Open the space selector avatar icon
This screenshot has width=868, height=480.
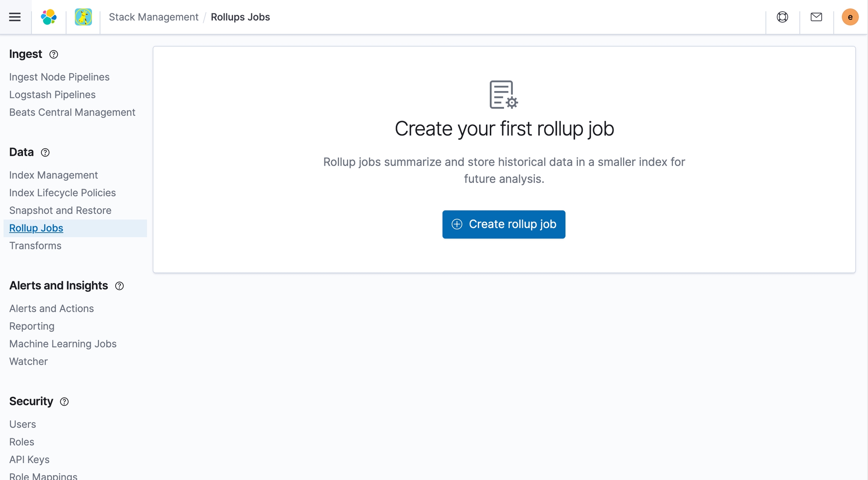(83, 17)
